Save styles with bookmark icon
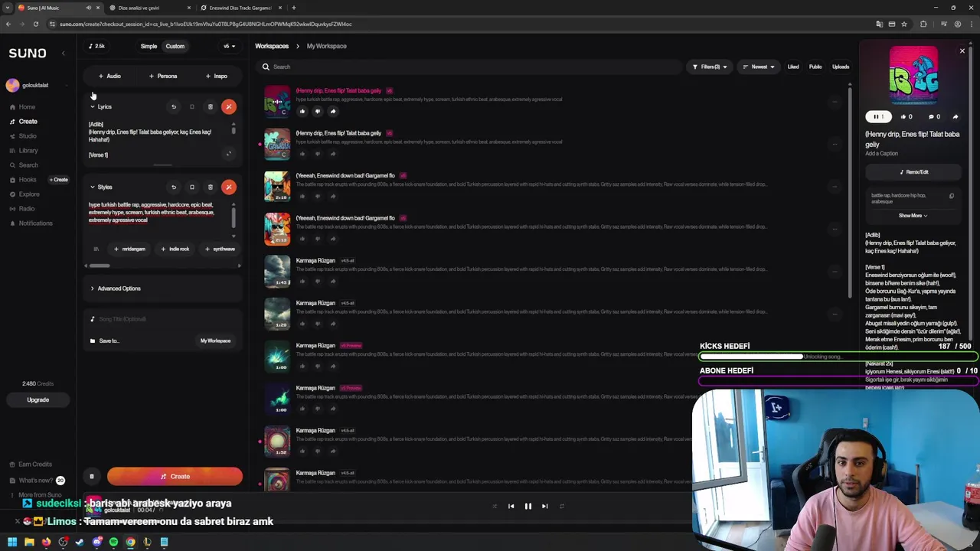980x551 pixels. pyautogui.click(x=192, y=187)
